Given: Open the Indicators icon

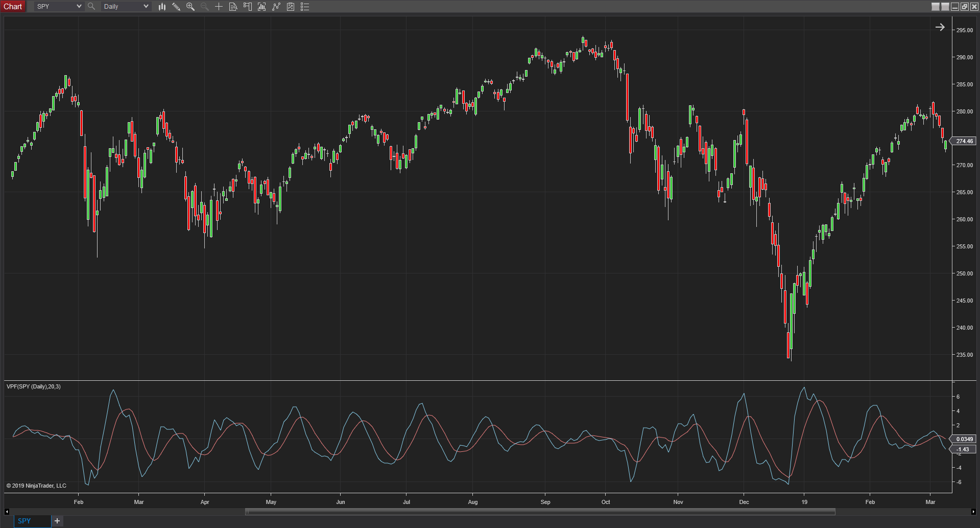Looking at the screenshot, I should [276, 7].
